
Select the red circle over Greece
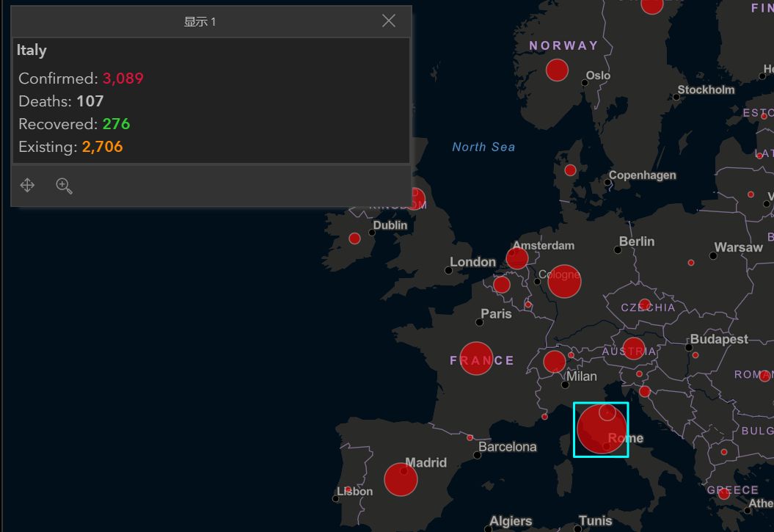pyautogui.click(x=723, y=494)
